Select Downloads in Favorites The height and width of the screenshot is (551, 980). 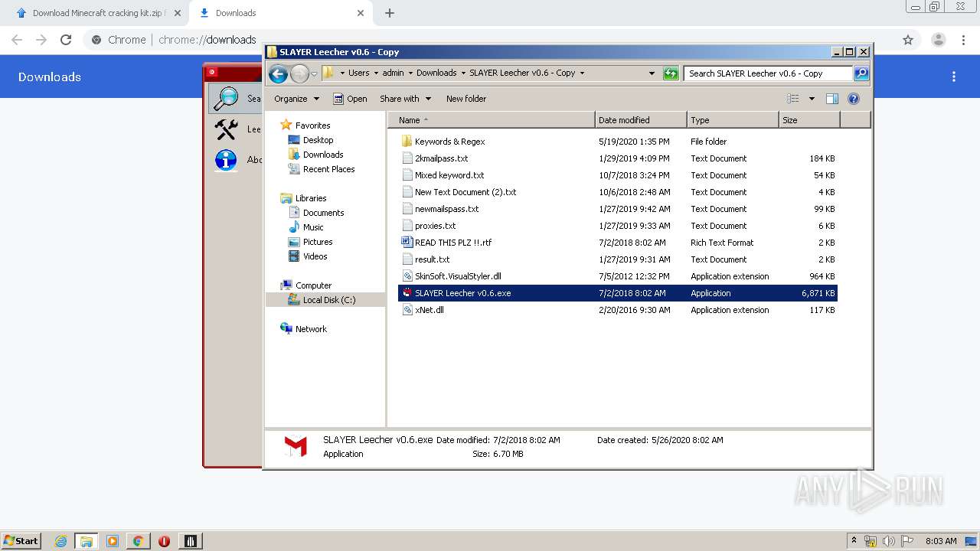tap(322, 155)
